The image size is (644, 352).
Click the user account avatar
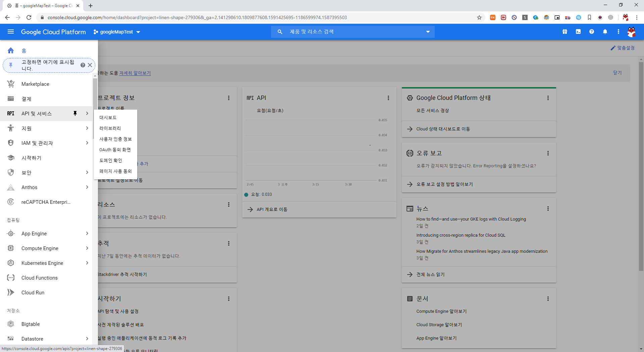(632, 32)
